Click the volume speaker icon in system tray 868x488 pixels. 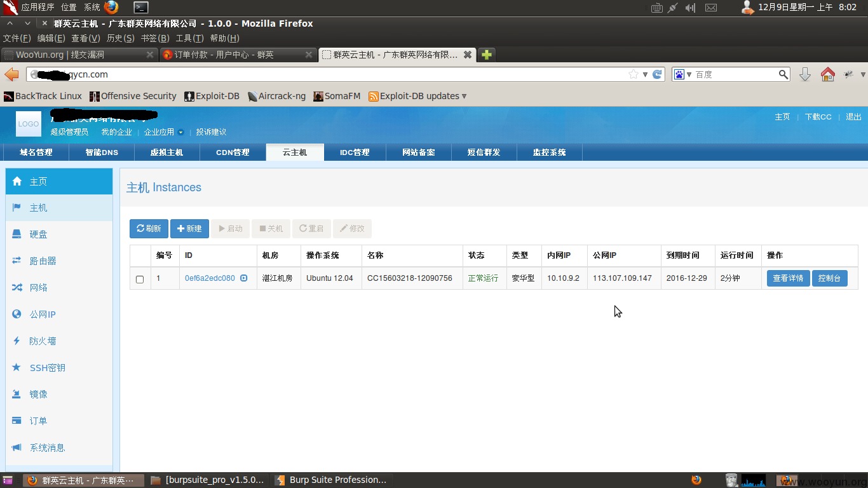691,8
